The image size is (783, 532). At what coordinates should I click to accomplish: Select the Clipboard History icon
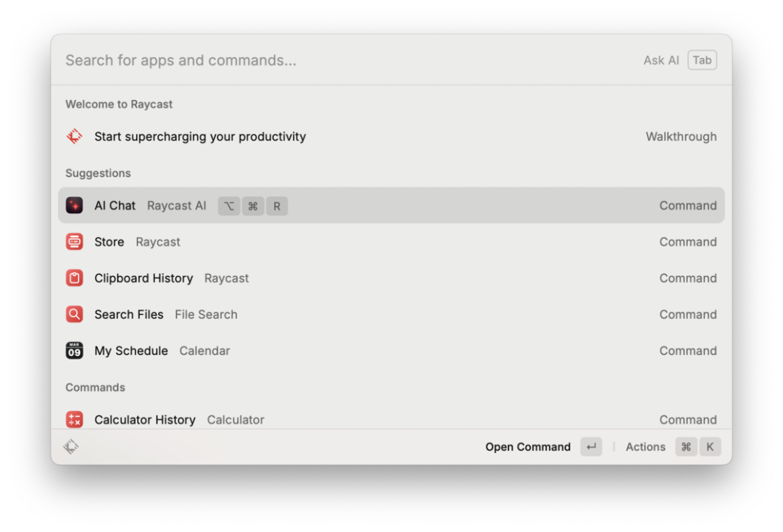tap(75, 278)
